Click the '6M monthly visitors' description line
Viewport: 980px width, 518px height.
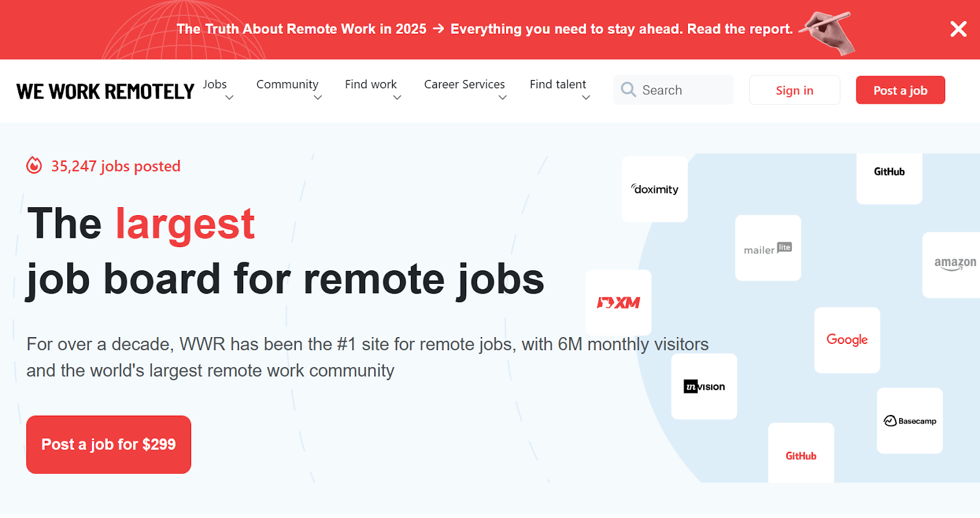[x=367, y=344]
